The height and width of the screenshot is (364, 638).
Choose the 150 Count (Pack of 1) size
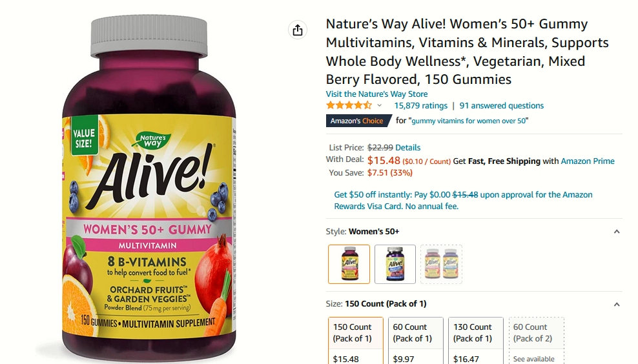point(356,341)
